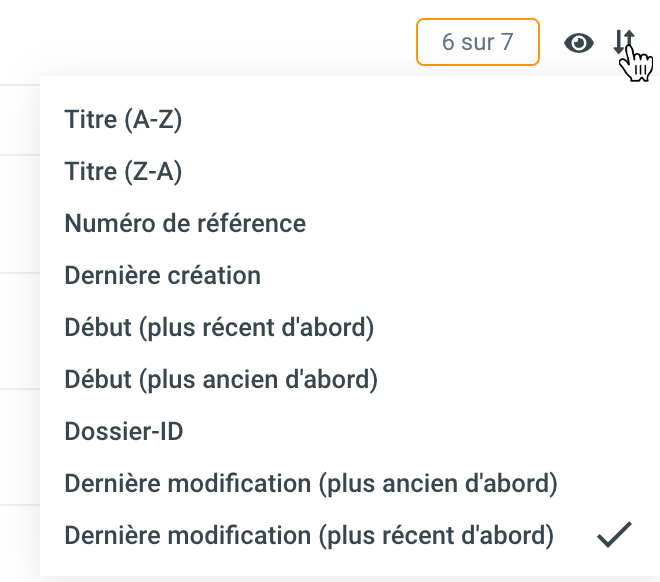Order entries alphabetically ascending by title
This screenshot has height=582, width=660.
coord(123,120)
